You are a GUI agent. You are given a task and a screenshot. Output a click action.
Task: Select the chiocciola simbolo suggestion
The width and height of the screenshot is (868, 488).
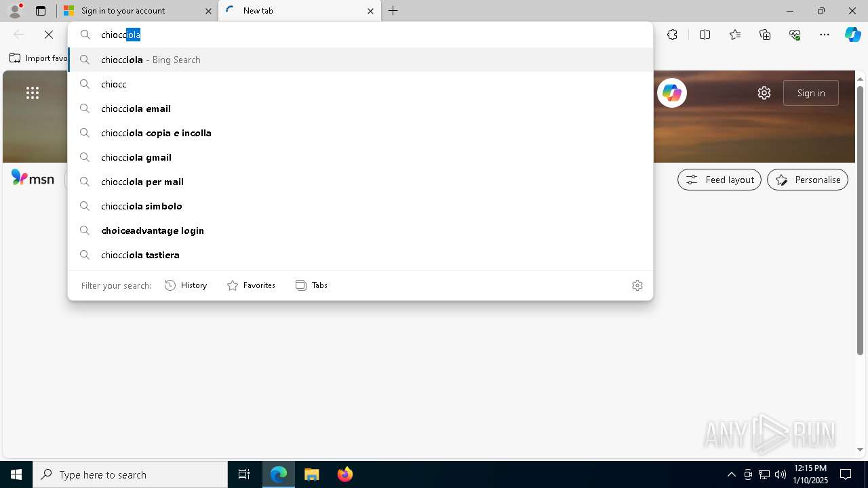[x=361, y=206]
